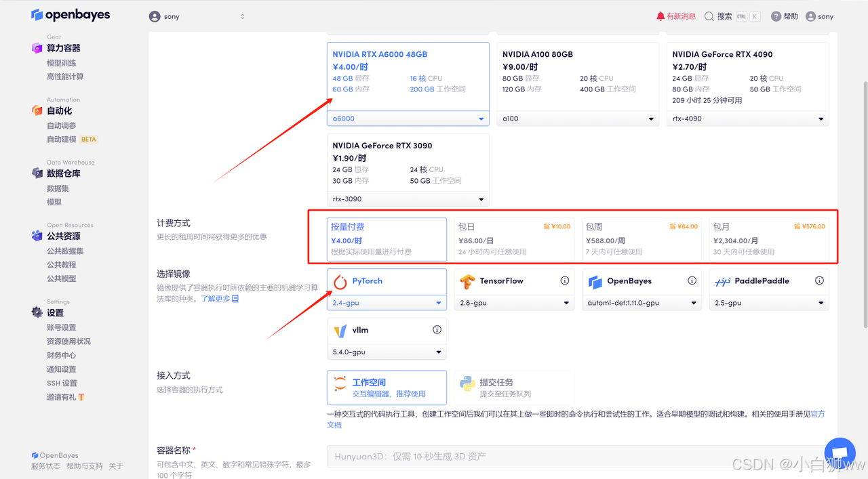
Task: Open the 算力容器 sidebar icon
Action: point(37,48)
